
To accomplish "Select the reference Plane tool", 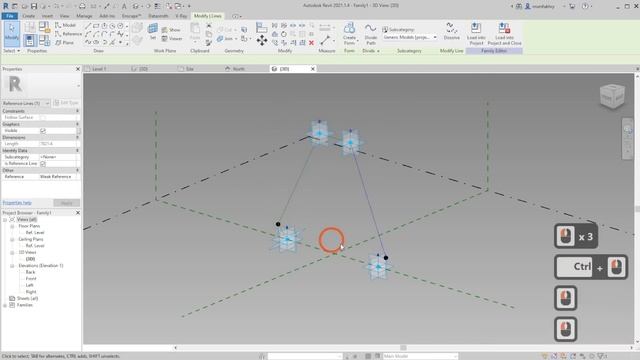I will (x=64, y=42).
